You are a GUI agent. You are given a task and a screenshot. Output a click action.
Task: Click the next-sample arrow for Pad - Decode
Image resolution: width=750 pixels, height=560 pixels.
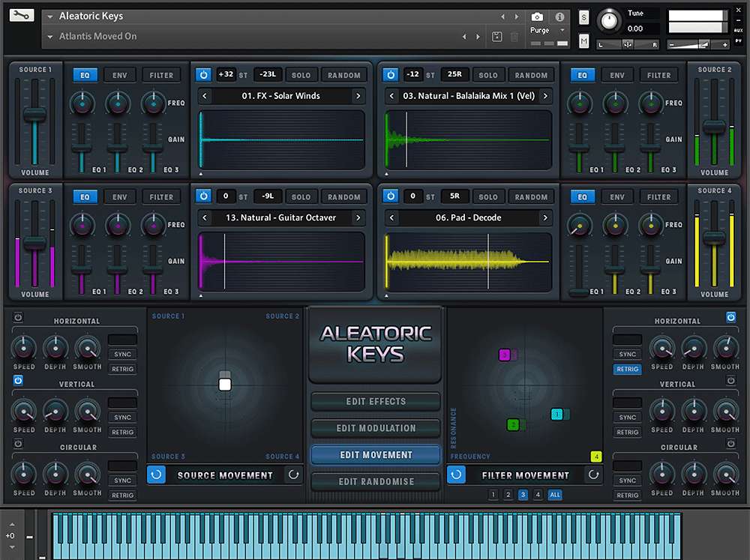click(547, 217)
